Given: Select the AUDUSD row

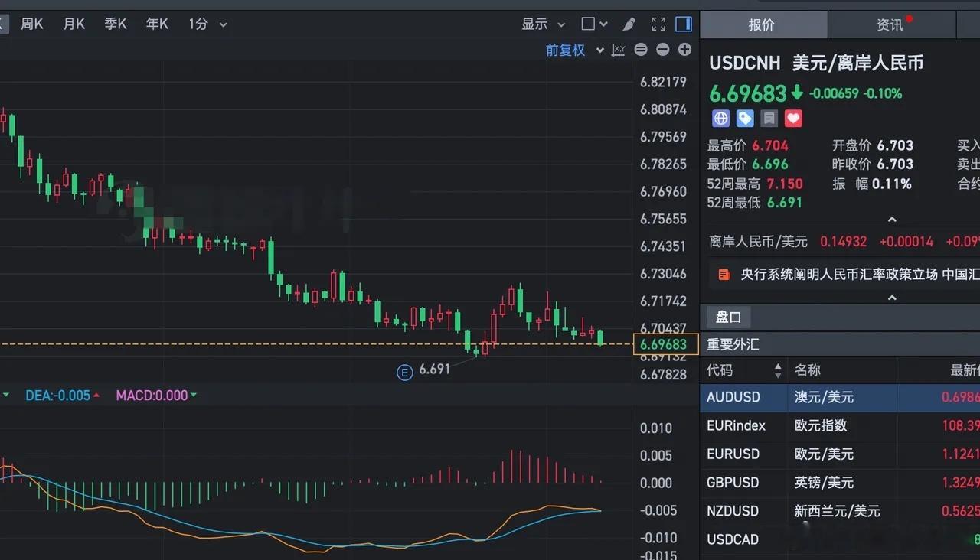Looking at the screenshot, I should tap(840, 397).
